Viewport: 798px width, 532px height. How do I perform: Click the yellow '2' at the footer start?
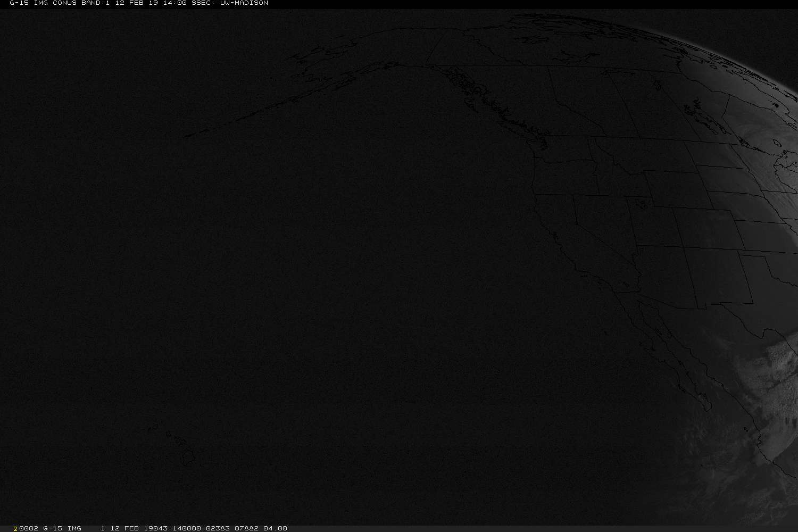click(16, 528)
